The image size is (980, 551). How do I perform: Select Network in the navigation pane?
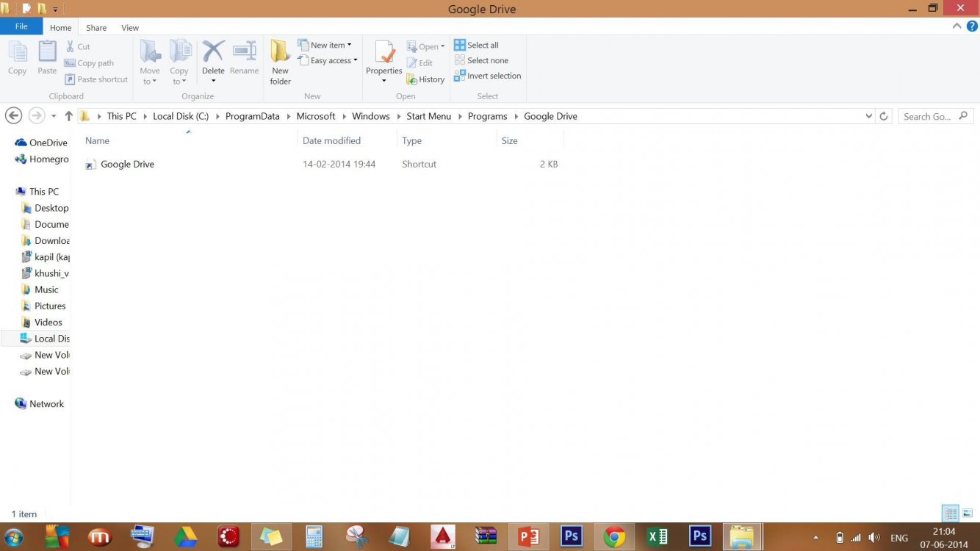pyautogui.click(x=40, y=403)
